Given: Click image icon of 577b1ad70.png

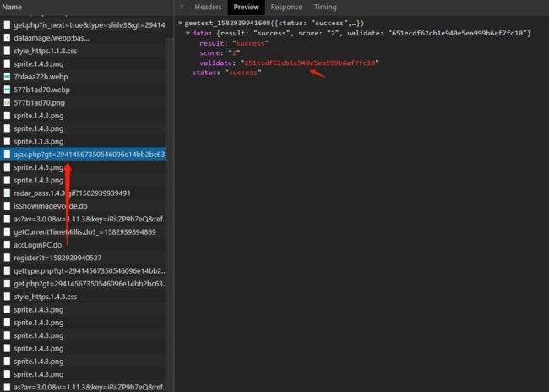Looking at the screenshot, I should (7, 102).
